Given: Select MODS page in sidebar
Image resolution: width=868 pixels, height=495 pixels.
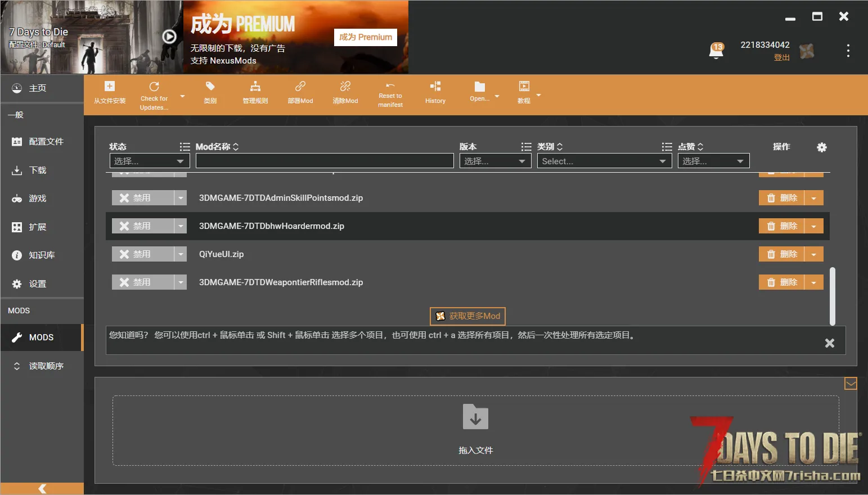Looking at the screenshot, I should 42,337.
